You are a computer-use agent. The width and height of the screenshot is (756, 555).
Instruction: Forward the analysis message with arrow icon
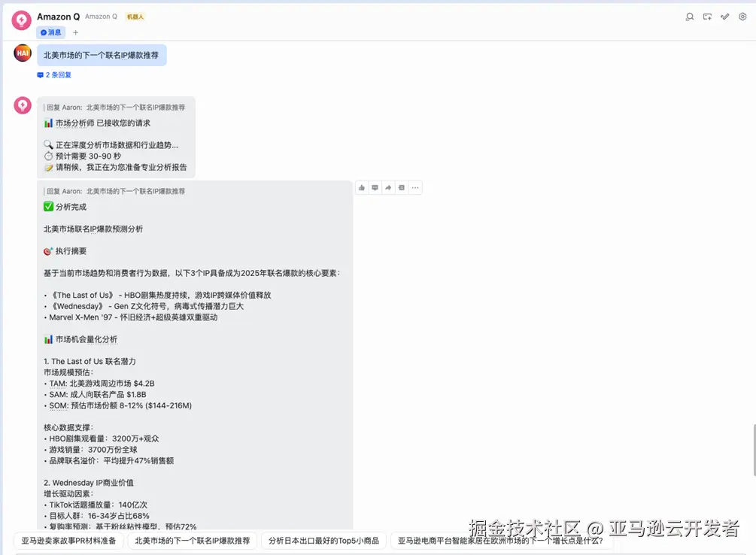click(388, 187)
